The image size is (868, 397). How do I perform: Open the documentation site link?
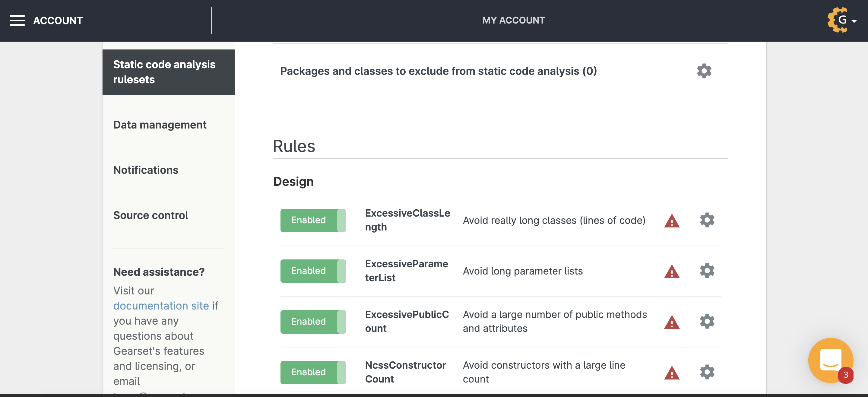pos(161,306)
